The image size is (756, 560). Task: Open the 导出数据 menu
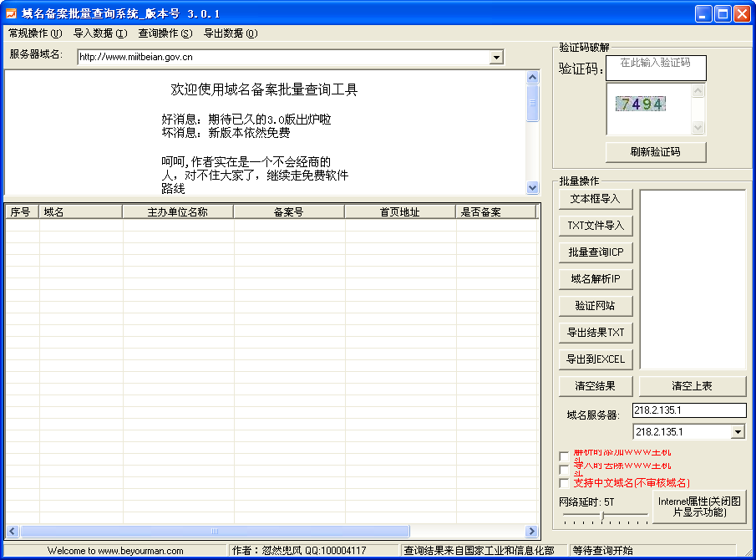(x=231, y=33)
